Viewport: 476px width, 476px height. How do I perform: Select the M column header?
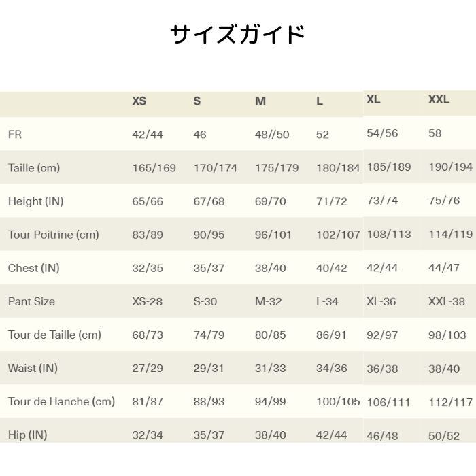click(x=260, y=101)
